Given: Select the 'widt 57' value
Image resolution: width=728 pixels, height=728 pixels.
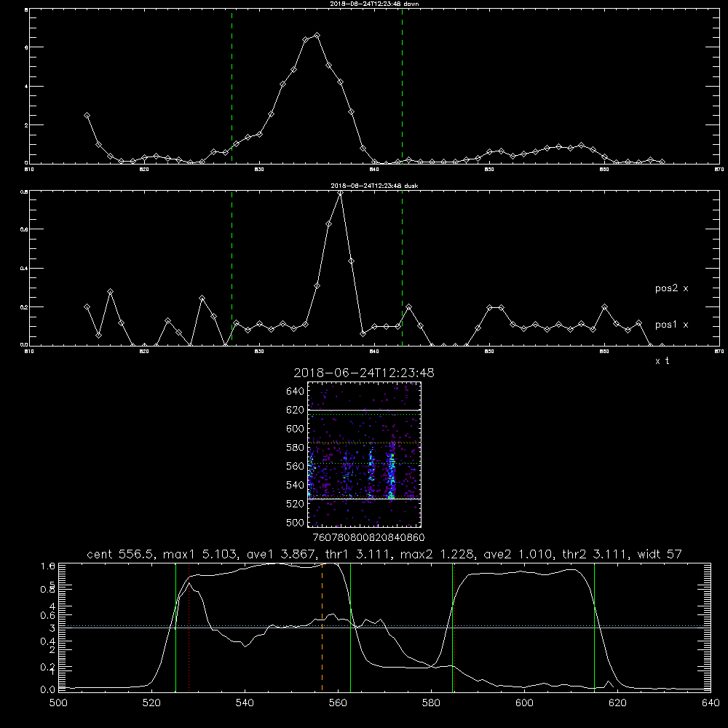Looking at the screenshot, I should (x=659, y=554).
